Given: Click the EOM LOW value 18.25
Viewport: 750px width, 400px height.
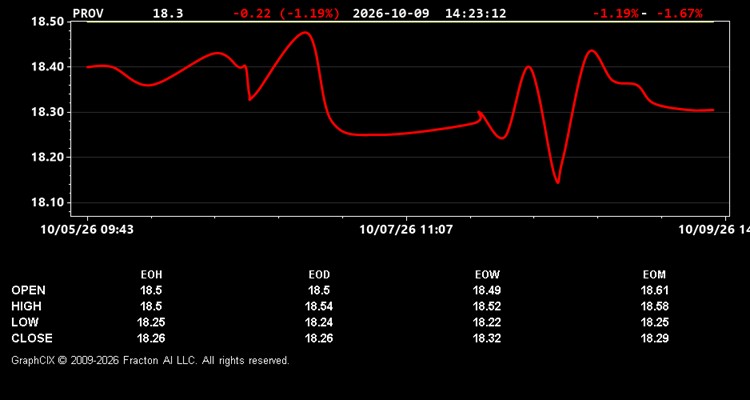Looking at the screenshot, I should tap(654, 322).
